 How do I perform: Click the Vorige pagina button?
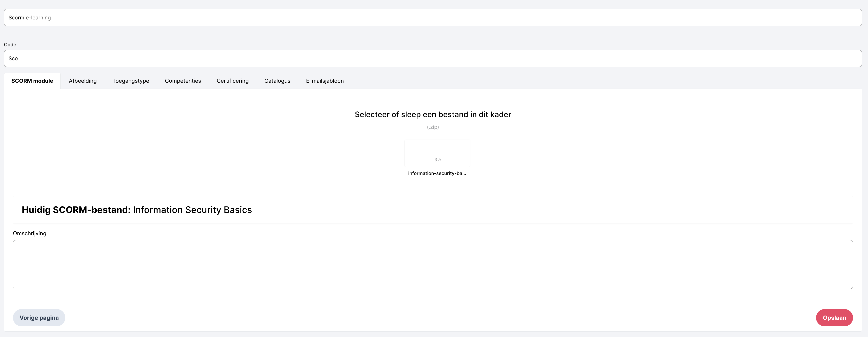(39, 318)
